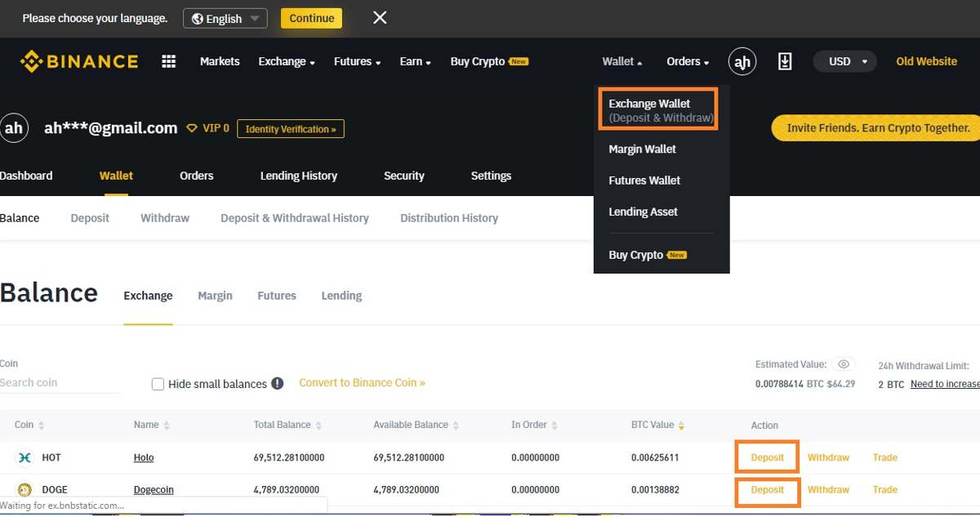Click the HOT coin icon

pyautogui.click(x=24, y=457)
